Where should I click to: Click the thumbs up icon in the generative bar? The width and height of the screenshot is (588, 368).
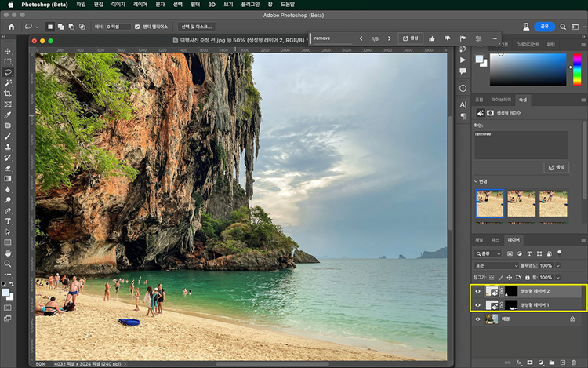[431, 38]
